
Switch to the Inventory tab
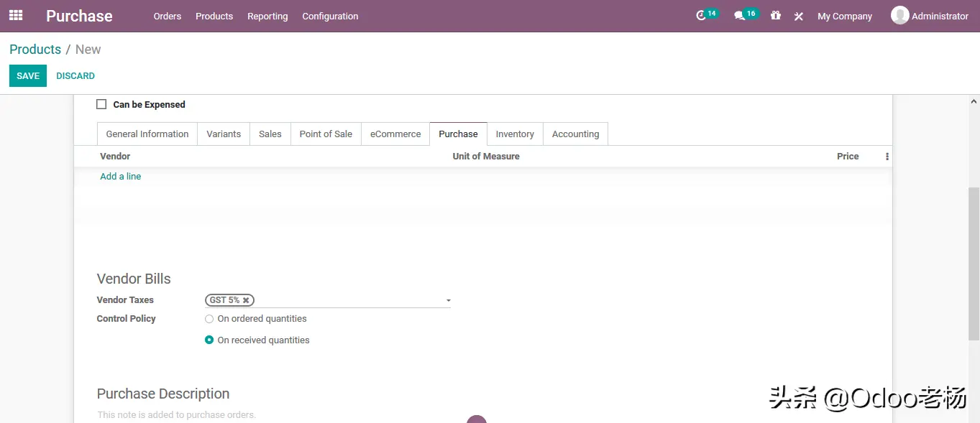tap(515, 134)
